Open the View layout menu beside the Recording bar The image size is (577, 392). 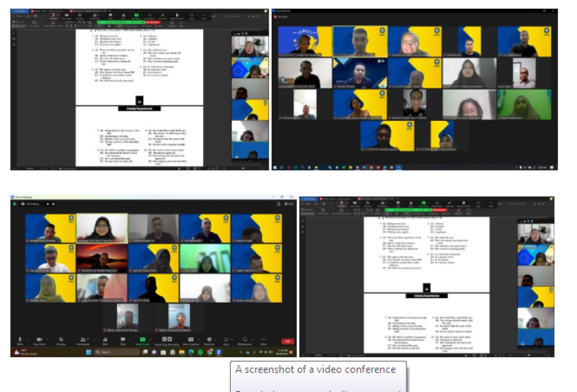[289, 204]
